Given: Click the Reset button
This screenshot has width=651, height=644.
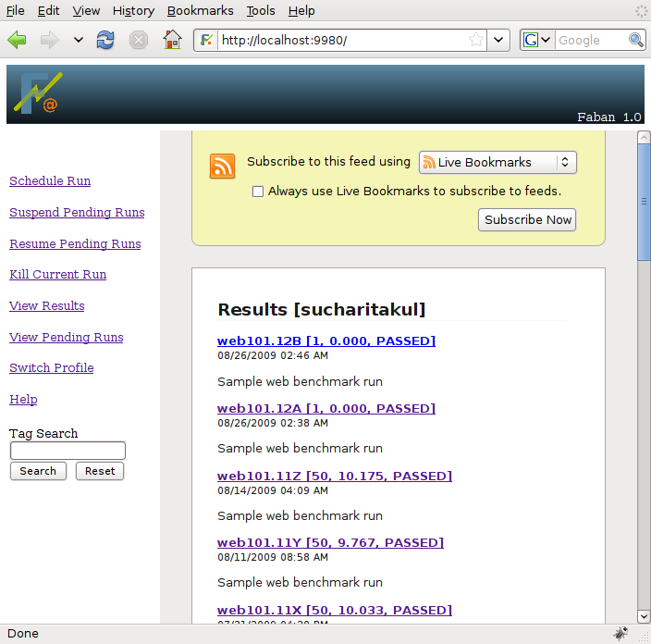Looking at the screenshot, I should pyautogui.click(x=100, y=471).
